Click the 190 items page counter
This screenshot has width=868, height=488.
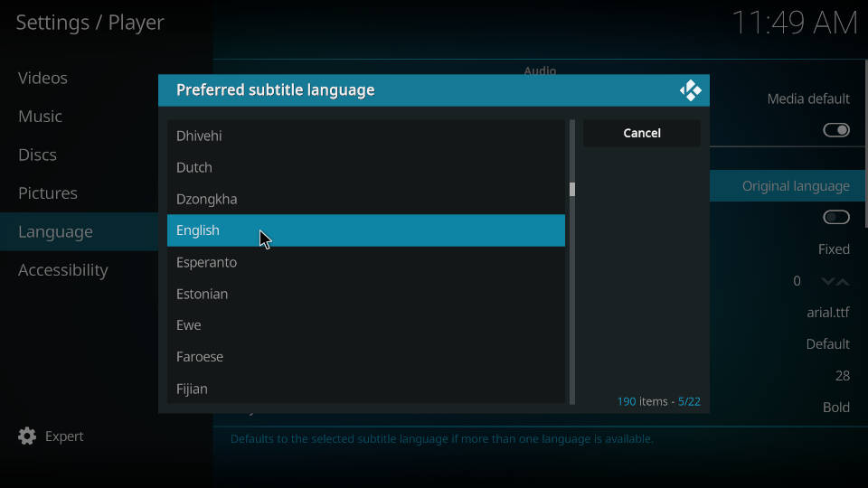pyautogui.click(x=659, y=401)
